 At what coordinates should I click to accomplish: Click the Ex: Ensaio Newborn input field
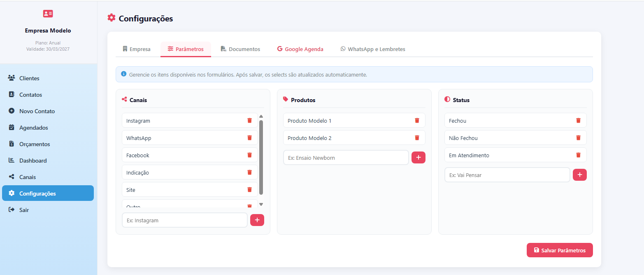click(346, 158)
